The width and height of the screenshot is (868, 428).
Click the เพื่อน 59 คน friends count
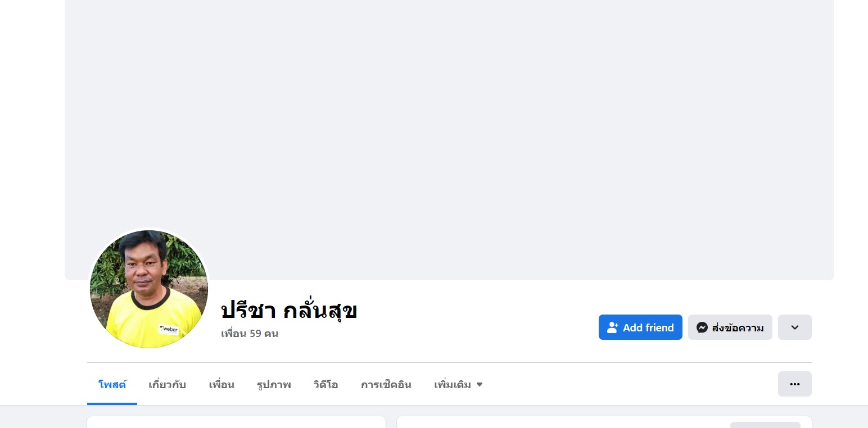pyautogui.click(x=250, y=334)
